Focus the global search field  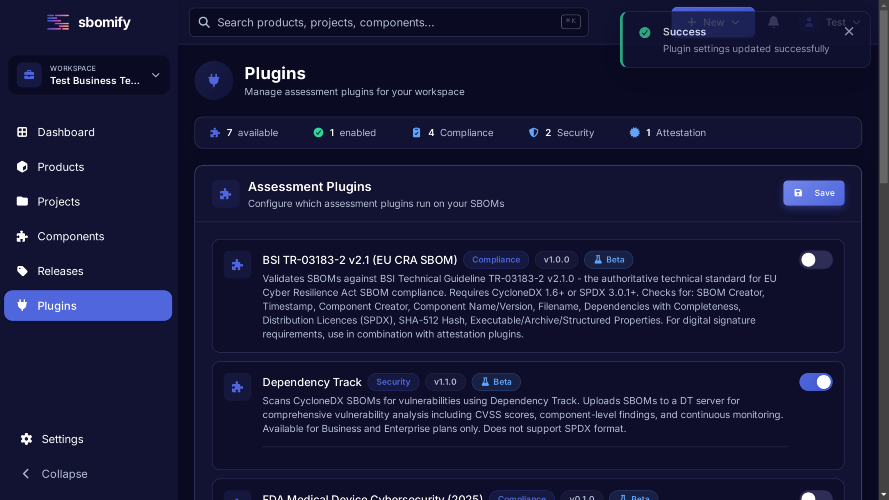coord(388,22)
